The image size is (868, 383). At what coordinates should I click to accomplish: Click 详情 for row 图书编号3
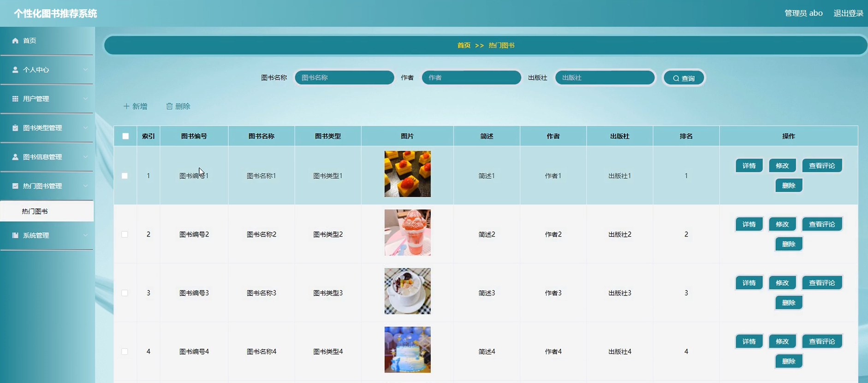click(x=749, y=283)
